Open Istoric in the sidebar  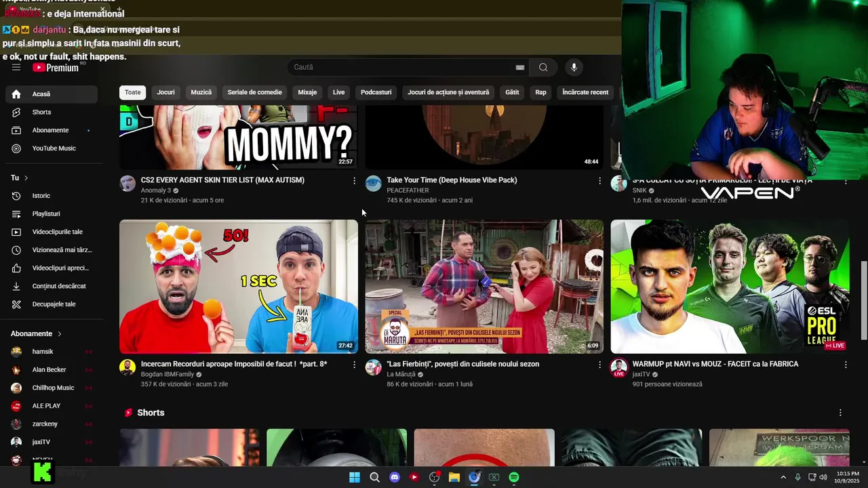(x=52, y=196)
